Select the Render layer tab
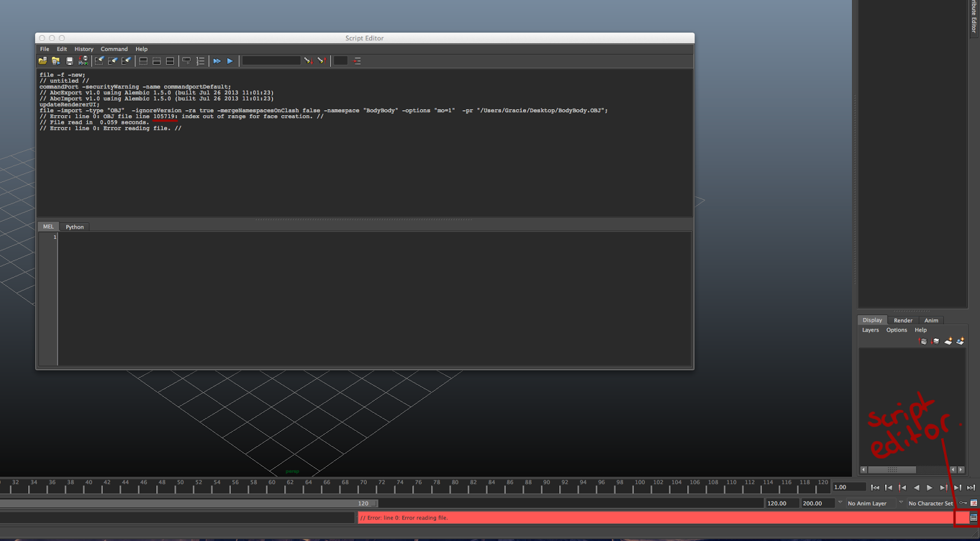The width and height of the screenshot is (980, 541). point(903,320)
